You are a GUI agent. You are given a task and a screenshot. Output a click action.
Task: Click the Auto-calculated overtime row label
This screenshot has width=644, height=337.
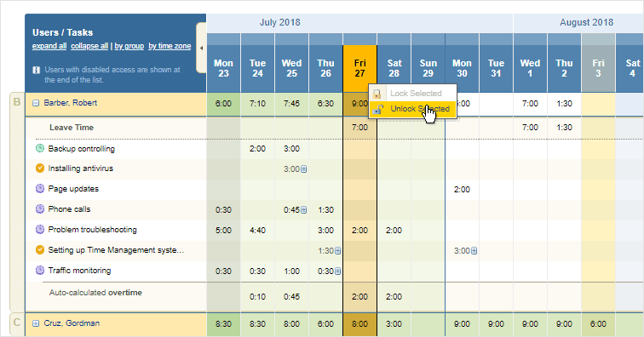[95, 292]
